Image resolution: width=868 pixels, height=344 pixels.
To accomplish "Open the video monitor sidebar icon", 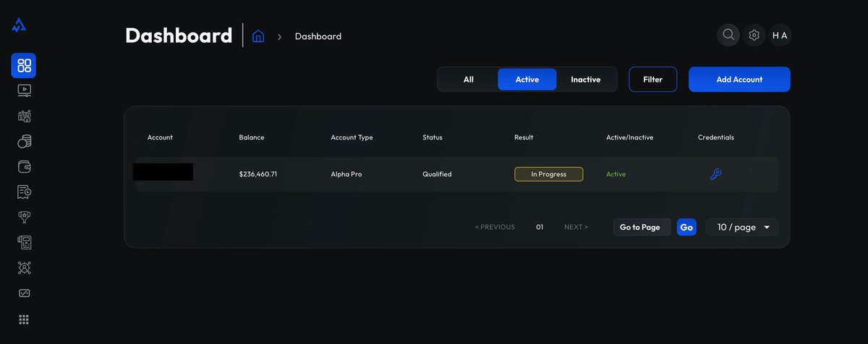I will tap(24, 91).
